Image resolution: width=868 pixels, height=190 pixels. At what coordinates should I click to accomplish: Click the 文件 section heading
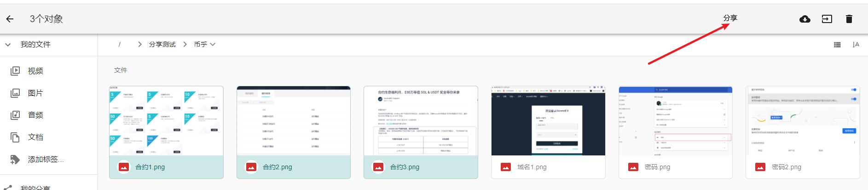tap(121, 70)
